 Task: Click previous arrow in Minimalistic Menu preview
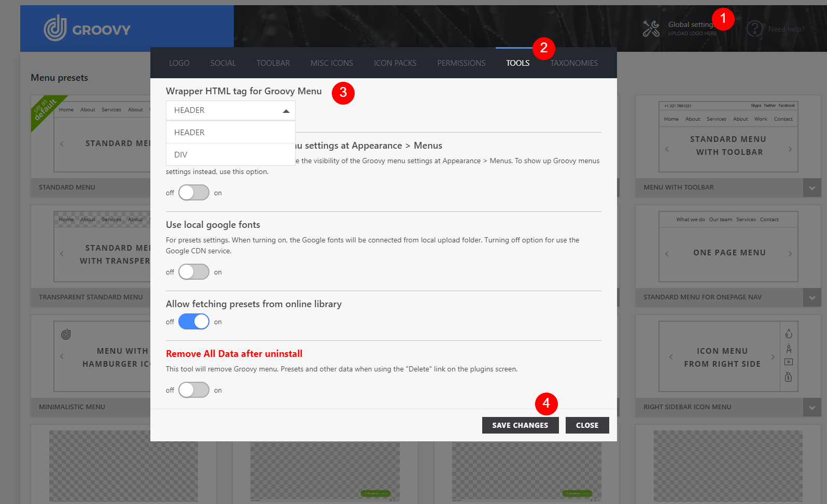pyautogui.click(x=62, y=356)
